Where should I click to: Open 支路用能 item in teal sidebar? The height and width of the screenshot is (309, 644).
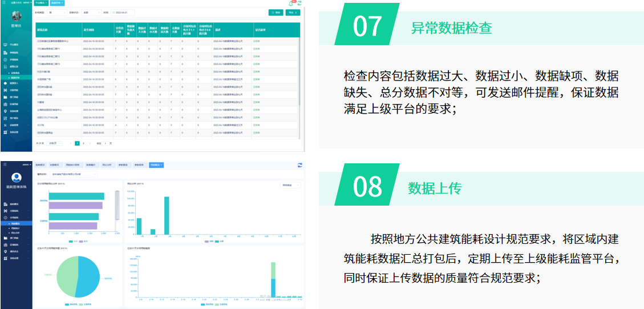click(16, 90)
